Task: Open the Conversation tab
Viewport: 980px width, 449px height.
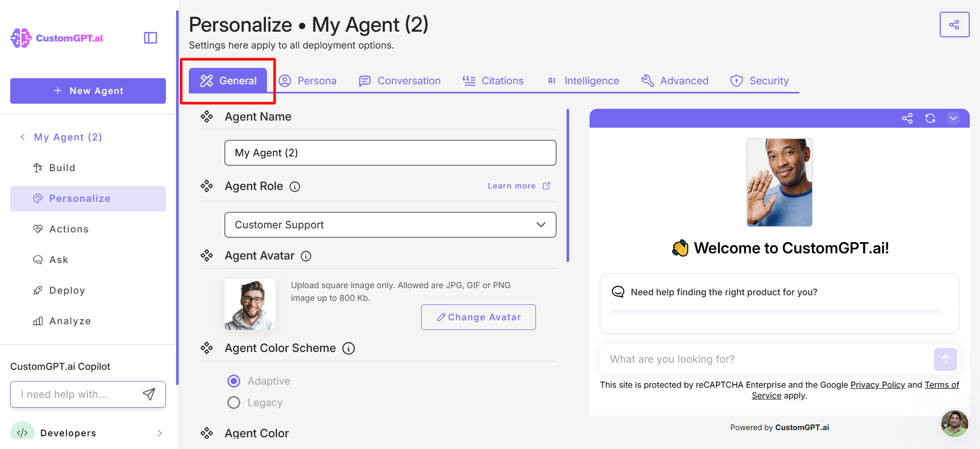Action: click(400, 81)
